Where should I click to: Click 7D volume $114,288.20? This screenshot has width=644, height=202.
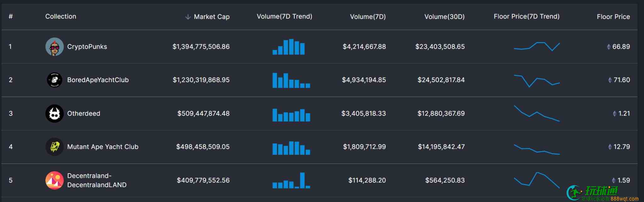coord(367,180)
